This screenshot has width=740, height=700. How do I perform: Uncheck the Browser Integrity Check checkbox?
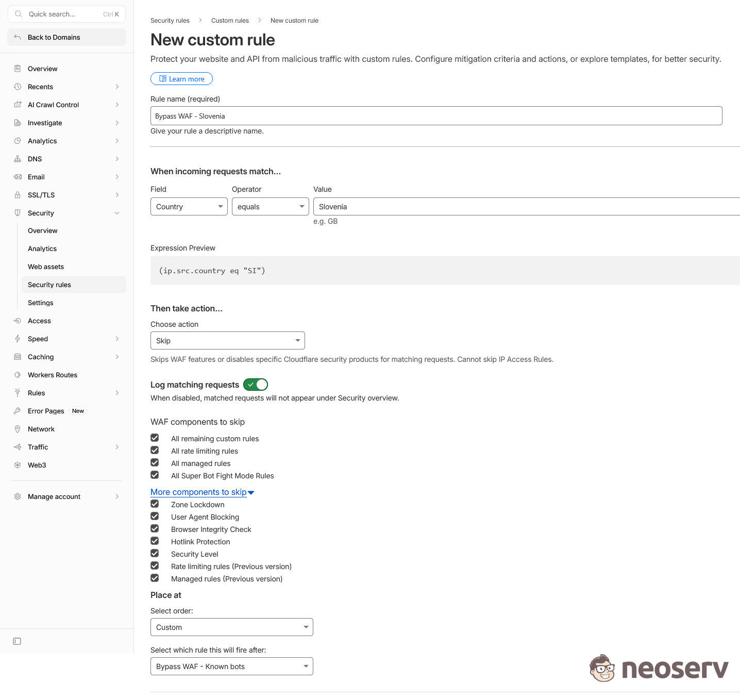tap(155, 529)
